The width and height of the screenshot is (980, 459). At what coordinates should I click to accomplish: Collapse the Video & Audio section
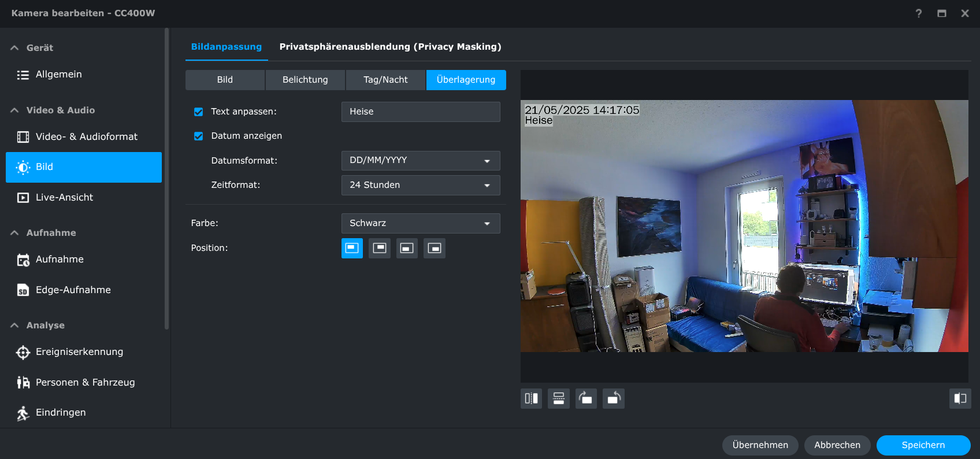coord(15,110)
